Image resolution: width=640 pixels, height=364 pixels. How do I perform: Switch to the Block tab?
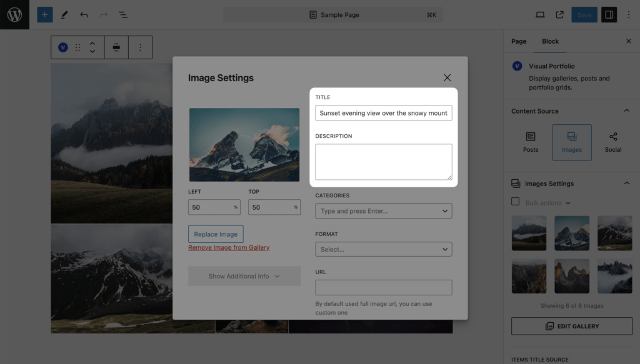click(550, 41)
